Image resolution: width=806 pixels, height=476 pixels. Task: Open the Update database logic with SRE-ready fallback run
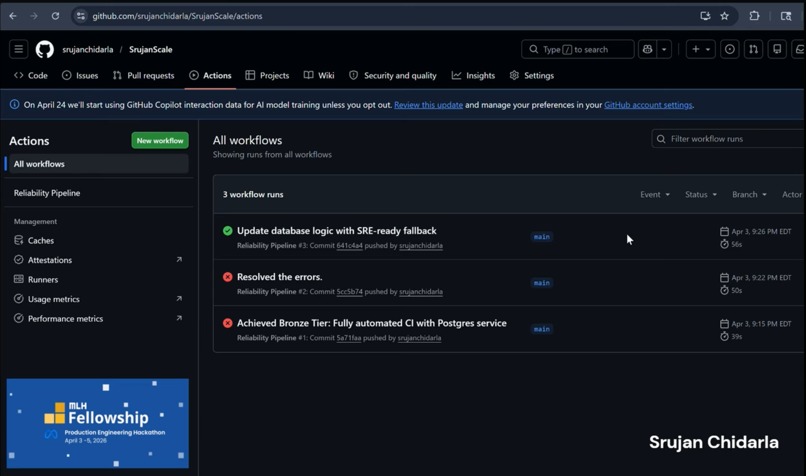point(337,231)
